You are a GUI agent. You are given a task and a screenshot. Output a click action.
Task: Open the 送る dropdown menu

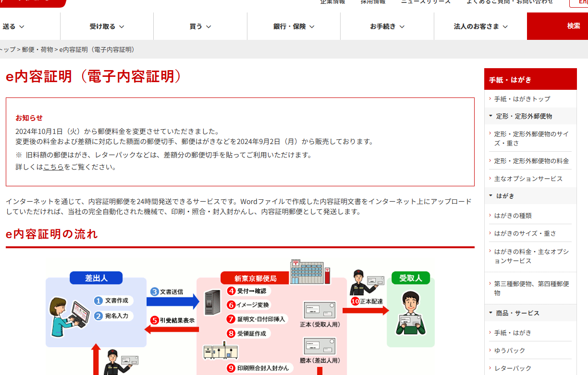[14, 26]
